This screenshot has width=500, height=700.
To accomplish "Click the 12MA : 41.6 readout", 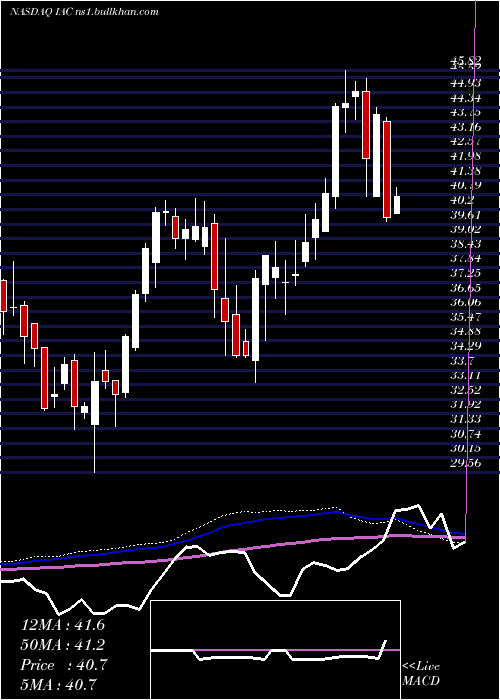I will (63, 625).
